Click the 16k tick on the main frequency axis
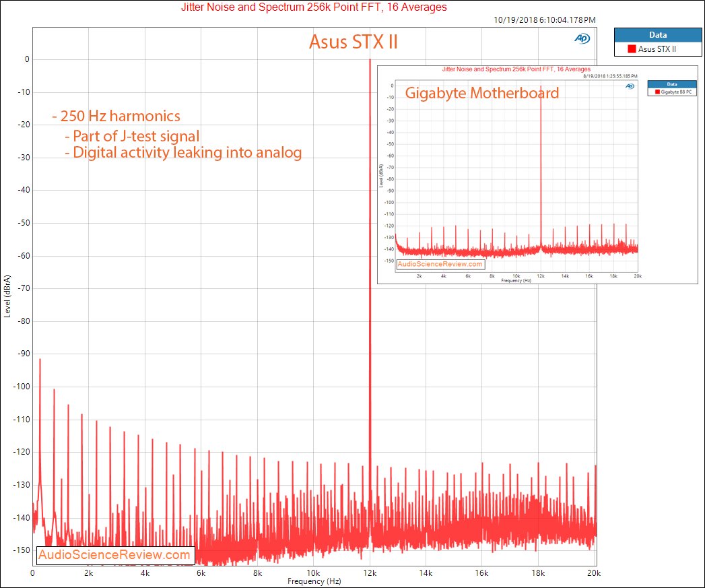 tap(481, 573)
